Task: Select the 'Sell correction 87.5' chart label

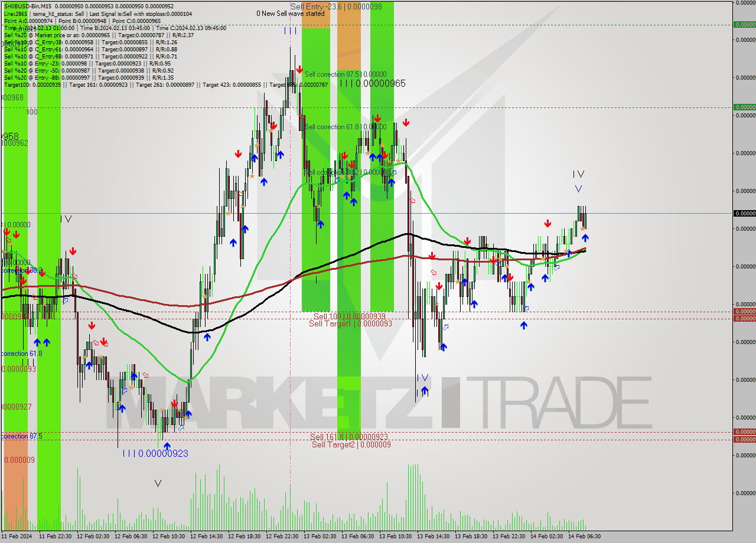Action: coord(346,74)
